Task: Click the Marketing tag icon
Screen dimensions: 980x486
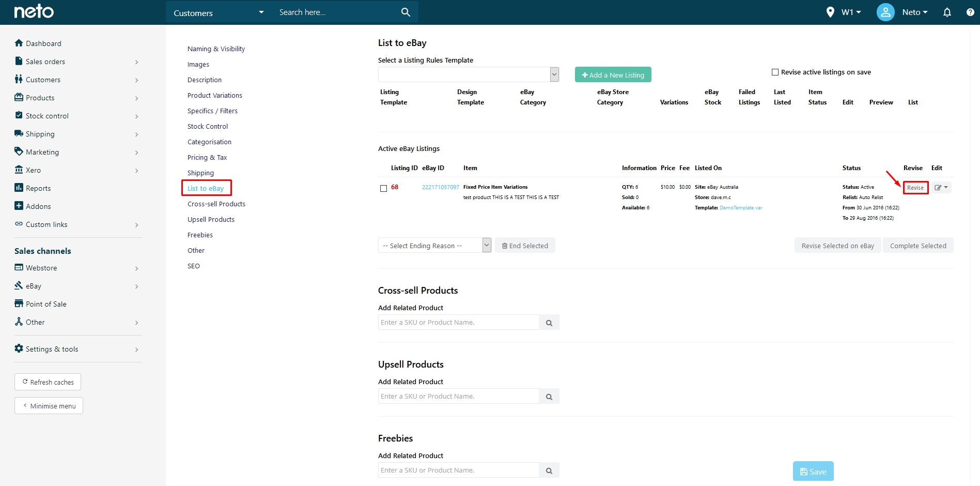Action: pos(19,151)
